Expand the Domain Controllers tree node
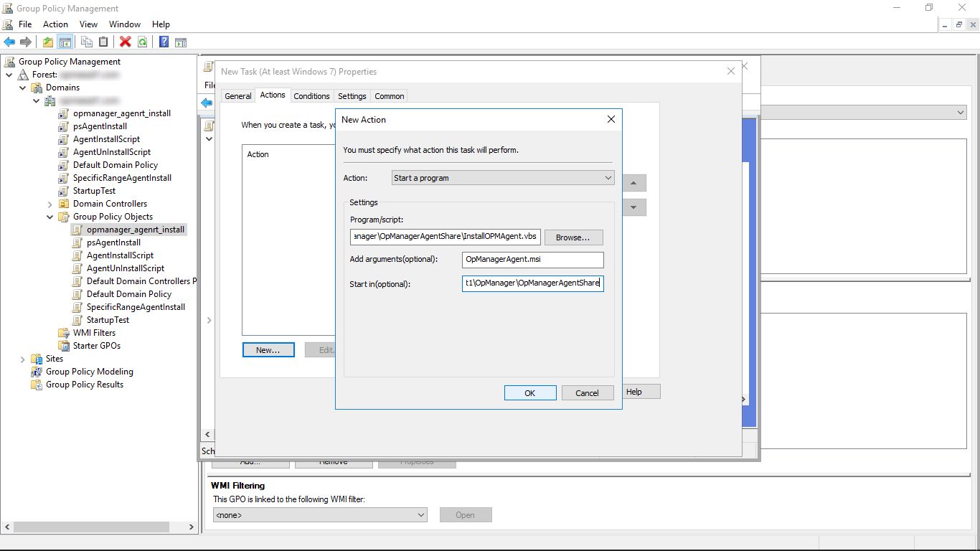The width and height of the screenshot is (980, 551). pos(50,204)
